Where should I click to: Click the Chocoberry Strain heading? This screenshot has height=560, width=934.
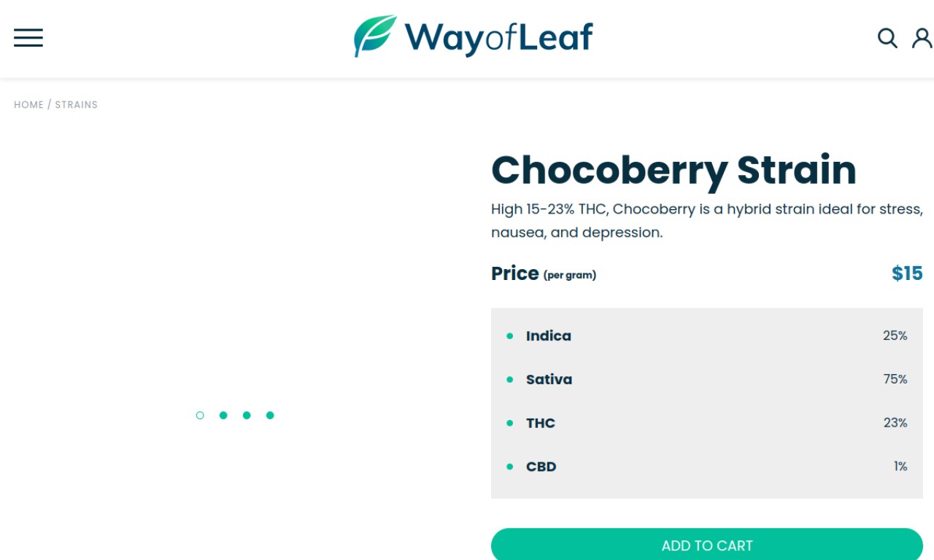[x=674, y=170]
